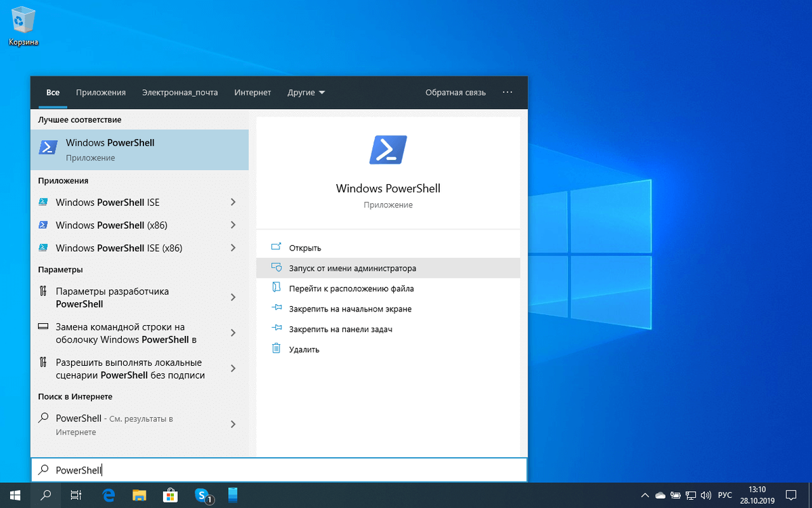Click the taskbar Search magnifier button
This screenshot has height=508, width=812.
(x=45, y=495)
